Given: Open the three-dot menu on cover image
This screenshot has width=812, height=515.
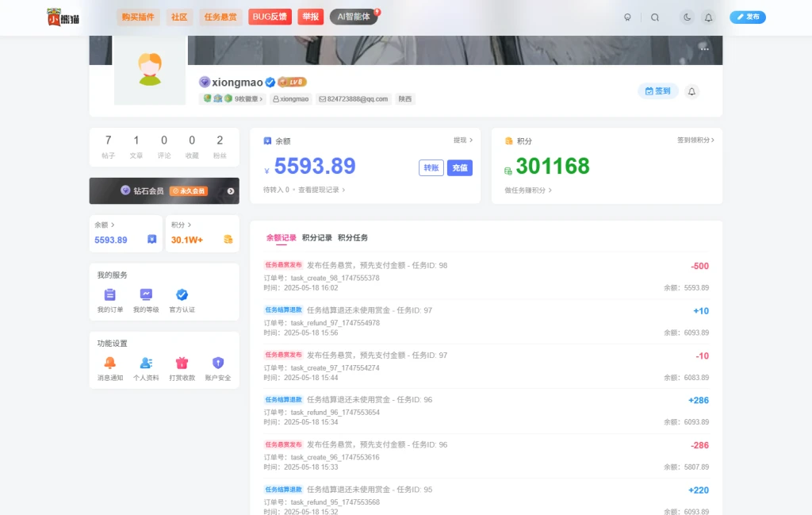Looking at the screenshot, I should coord(704,48).
